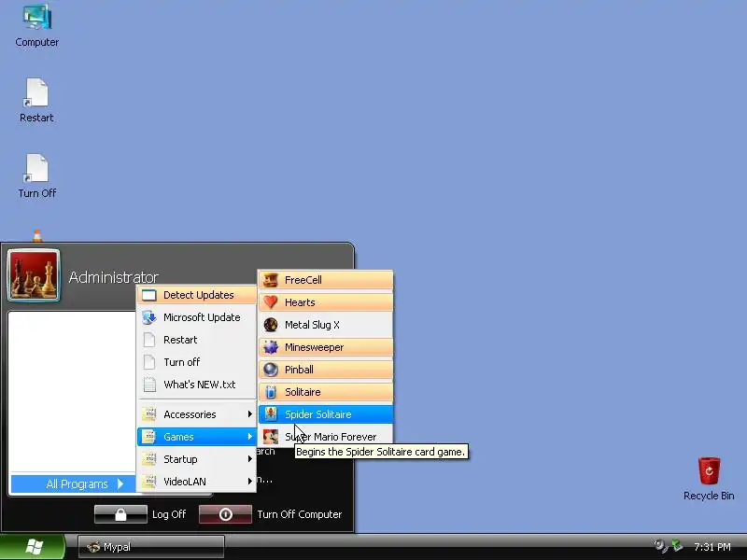Click the Minesweeper mine icon
The height and width of the screenshot is (560, 747).
271,347
